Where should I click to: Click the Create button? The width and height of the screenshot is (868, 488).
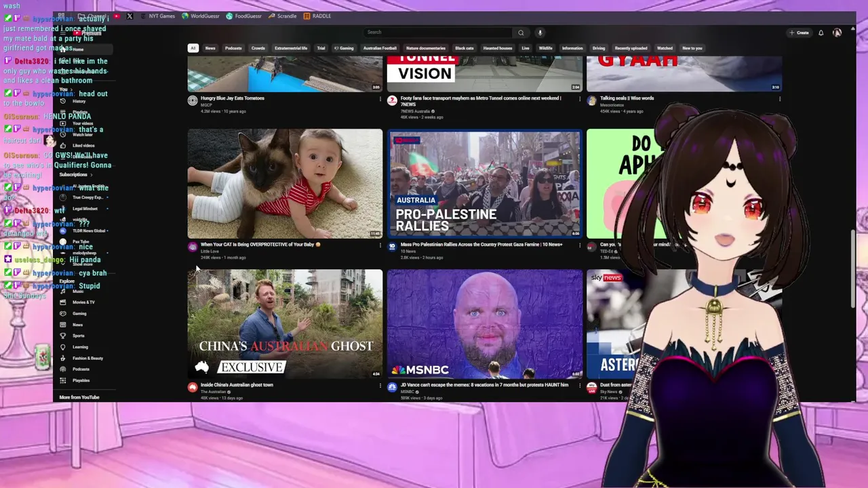[x=799, y=33]
